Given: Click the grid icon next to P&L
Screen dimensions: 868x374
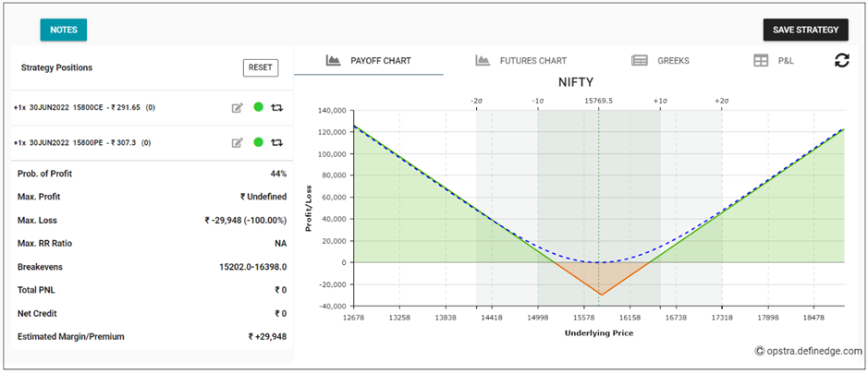Looking at the screenshot, I should [761, 61].
